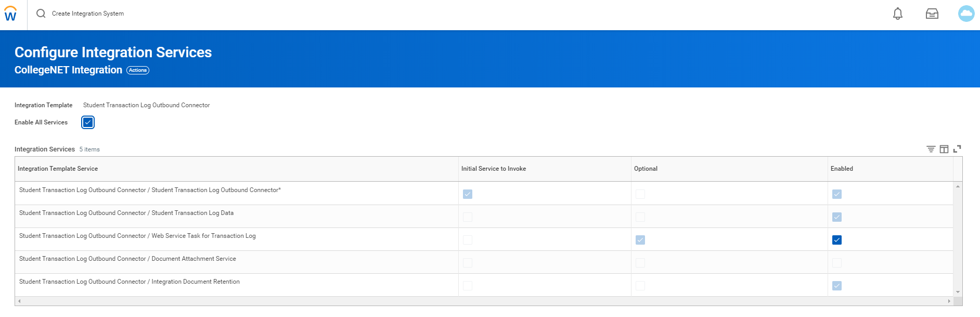Image resolution: width=980 pixels, height=317 pixels.
Task: Click the vertical scrollbar up arrow
Action: pos(958,186)
